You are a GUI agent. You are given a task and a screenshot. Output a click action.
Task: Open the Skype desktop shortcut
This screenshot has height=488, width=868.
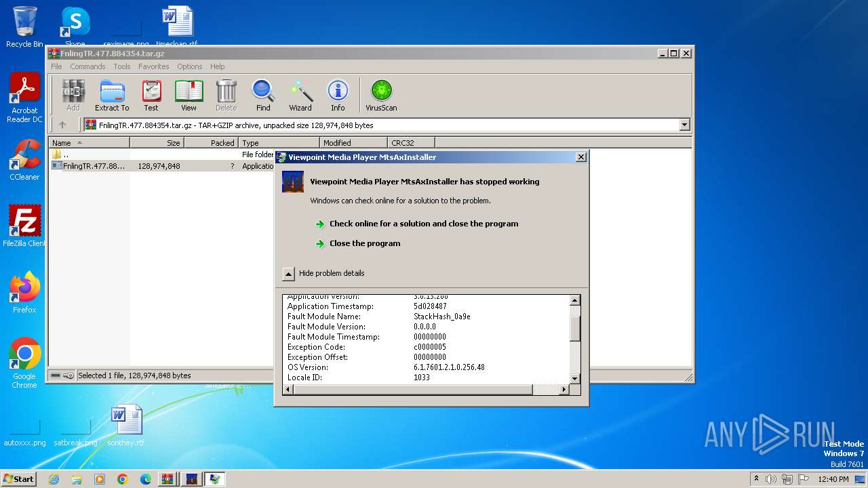click(75, 26)
